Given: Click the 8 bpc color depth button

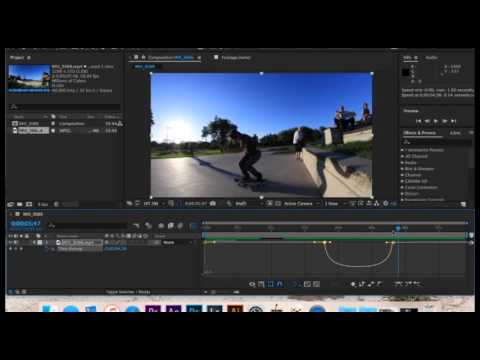Looking at the screenshot, I should (x=43, y=204).
